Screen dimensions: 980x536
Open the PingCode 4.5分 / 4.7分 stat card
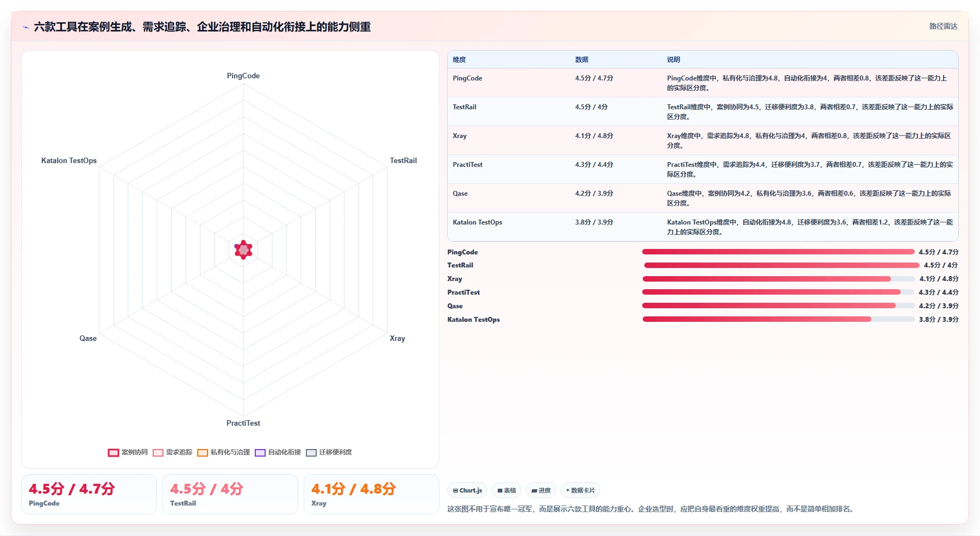89,494
